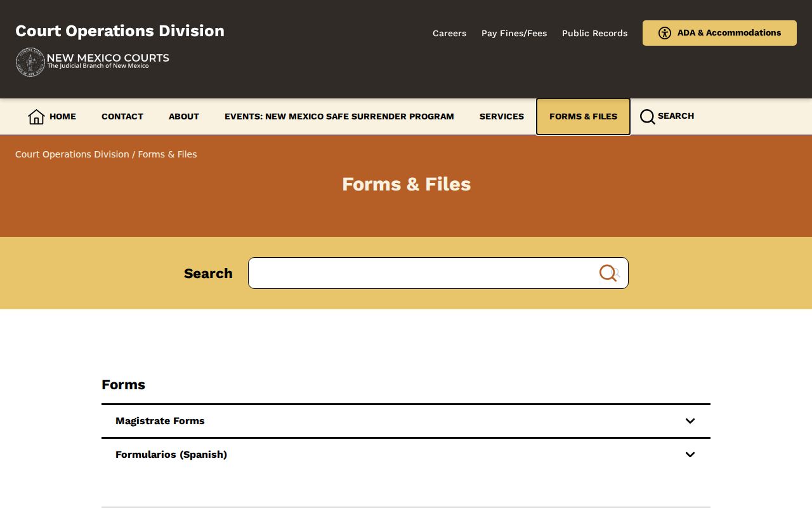Expand Formularios (Spanish) chevron arrow
The height and width of the screenshot is (508, 812).
click(690, 455)
